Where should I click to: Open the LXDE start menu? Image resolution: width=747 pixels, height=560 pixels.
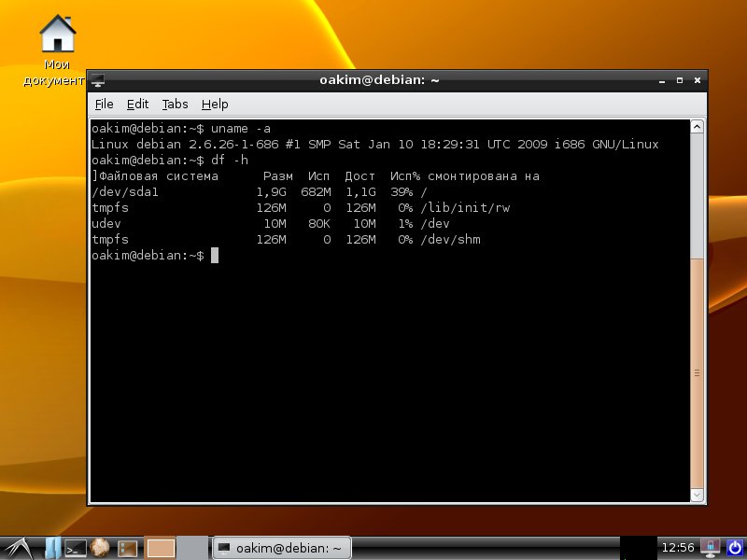click(x=17, y=548)
